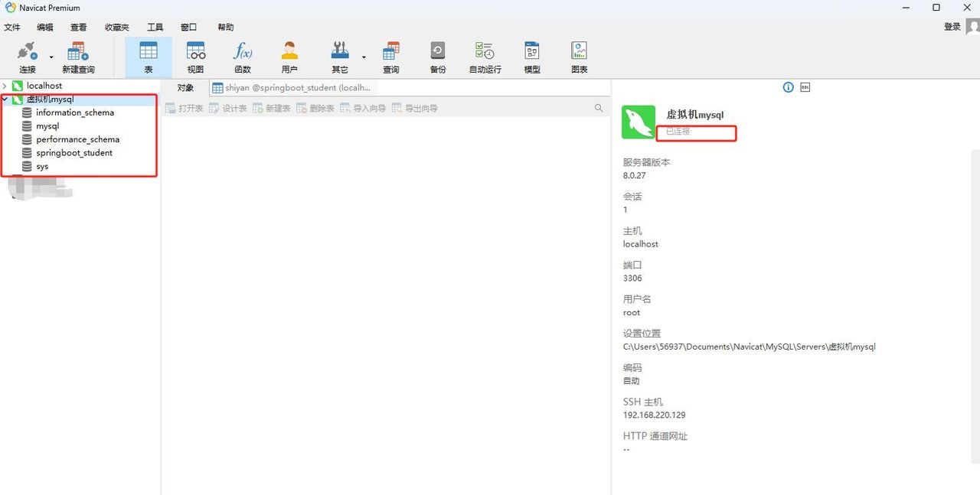Expand the localhost connection
The height and width of the screenshot is (495, 980).
pos(6,85)
